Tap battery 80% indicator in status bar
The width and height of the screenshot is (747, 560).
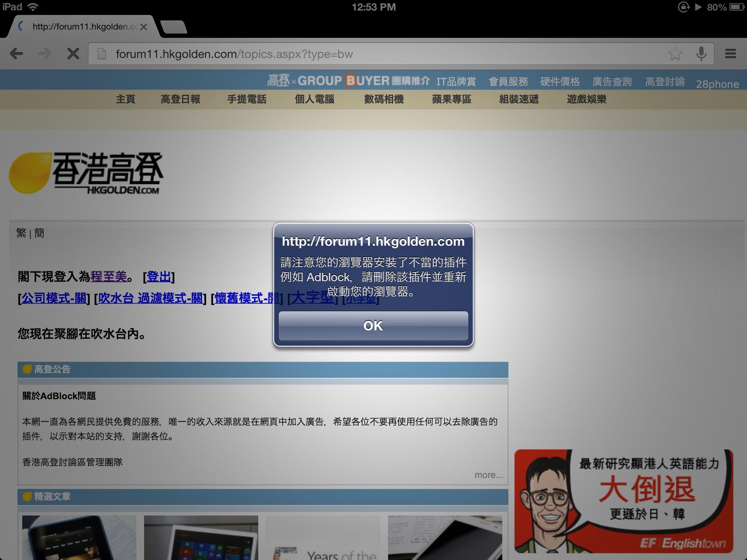click(x=726, y=7)
